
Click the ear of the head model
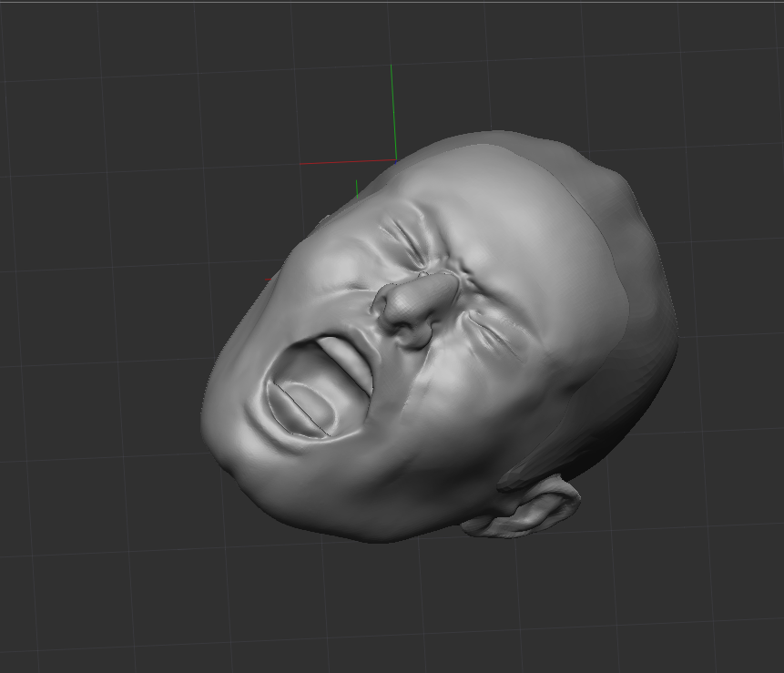coord(521,507)
